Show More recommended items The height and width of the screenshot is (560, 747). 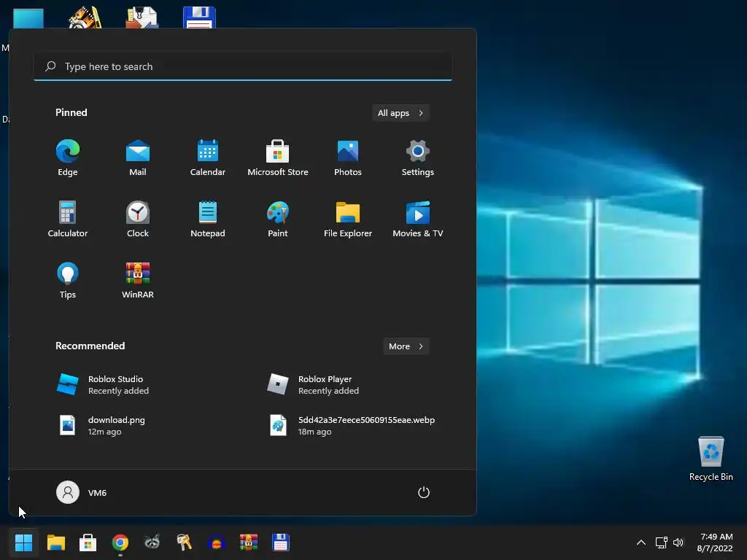(x=406, y=346)
